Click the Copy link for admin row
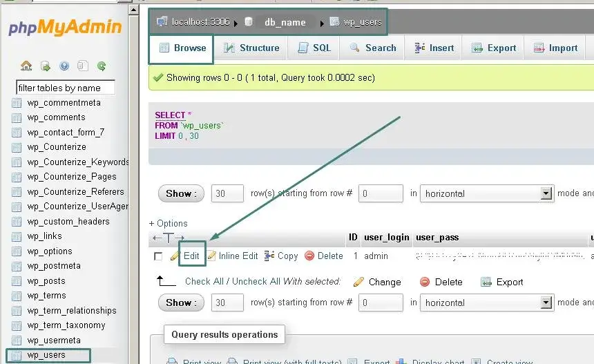 tap(288, 256)
